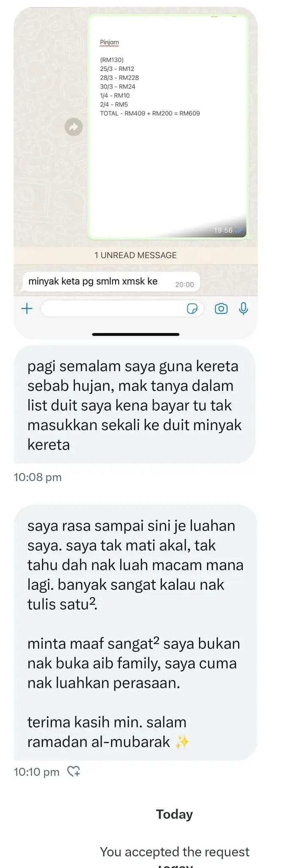Open the sticker picker in message box
The width and height of the screenshot is (298, 868).
[192, 309]
